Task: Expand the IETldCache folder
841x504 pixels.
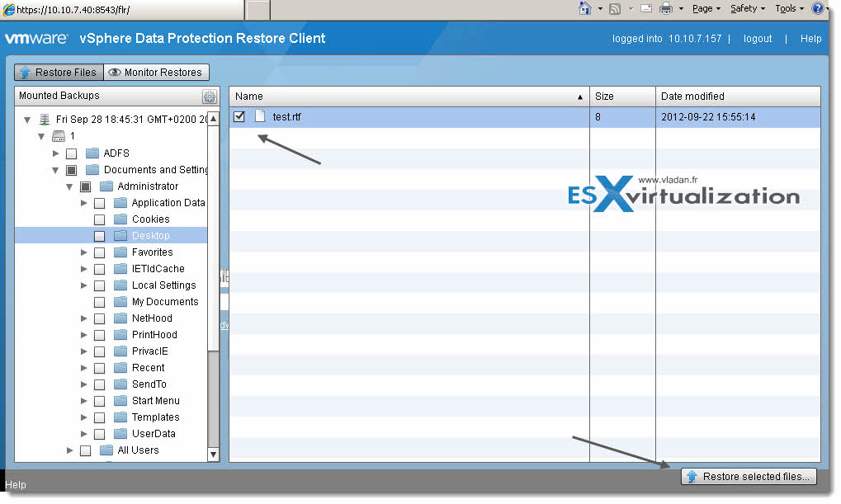Action: 83,269
